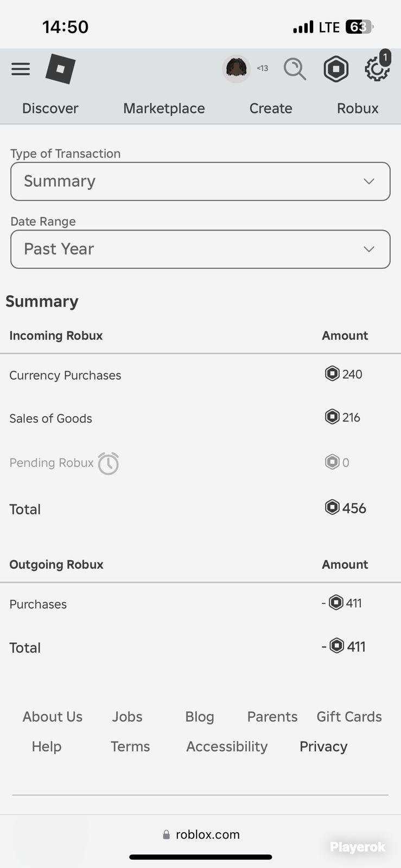Open the hamburger navigation menu
The height and width of the screenshot is (868, 401).
21,69
